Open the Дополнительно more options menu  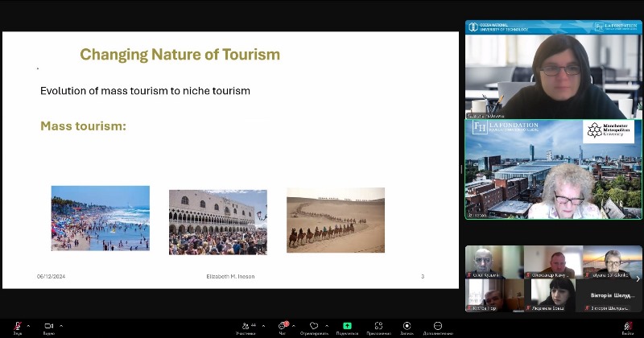coord(438,326)
